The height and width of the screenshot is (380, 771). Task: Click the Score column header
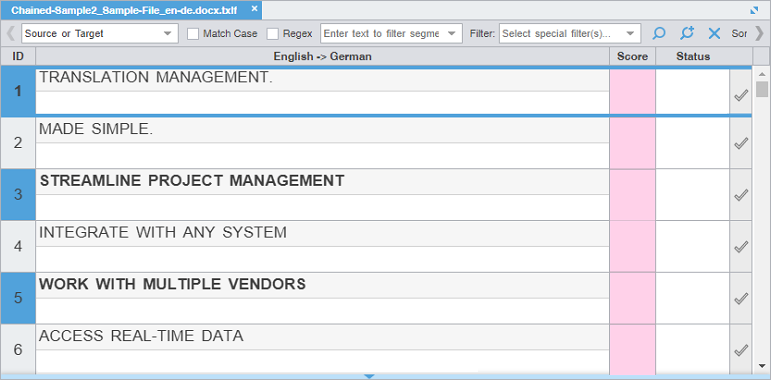point(632,57)
